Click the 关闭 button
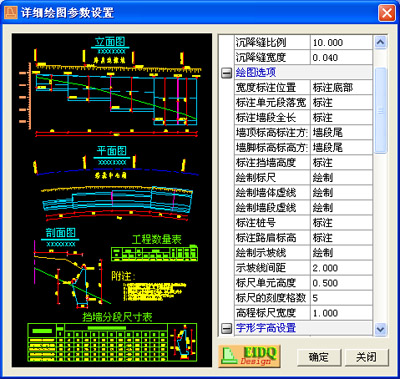This screenshot has width=400, height=379. (x=366, y=357)
